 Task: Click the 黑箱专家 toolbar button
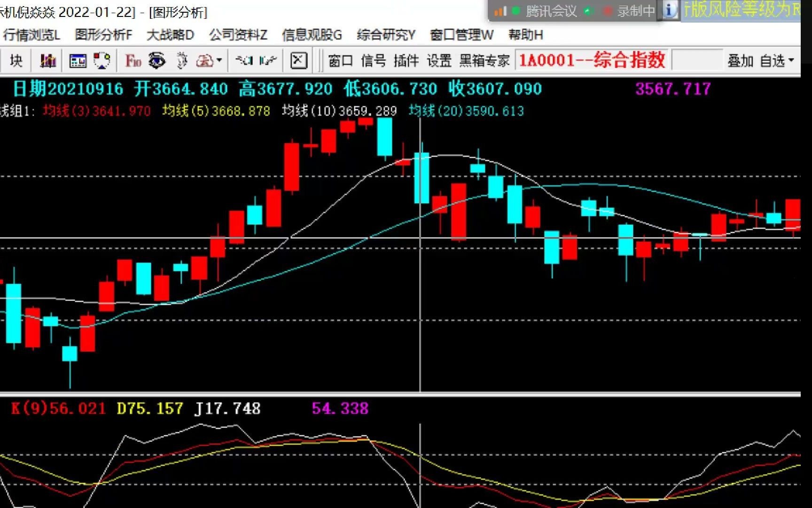pyautogui.click(x=484, y=61)
